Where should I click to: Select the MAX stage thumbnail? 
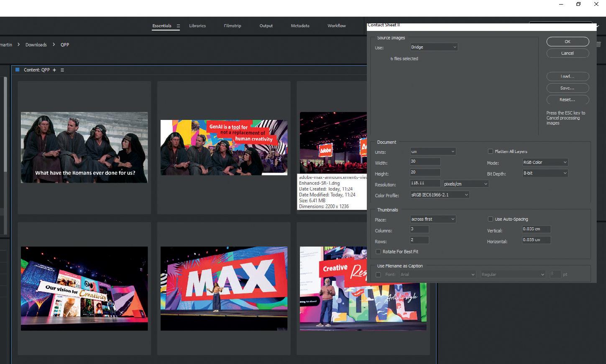(224, 288)
